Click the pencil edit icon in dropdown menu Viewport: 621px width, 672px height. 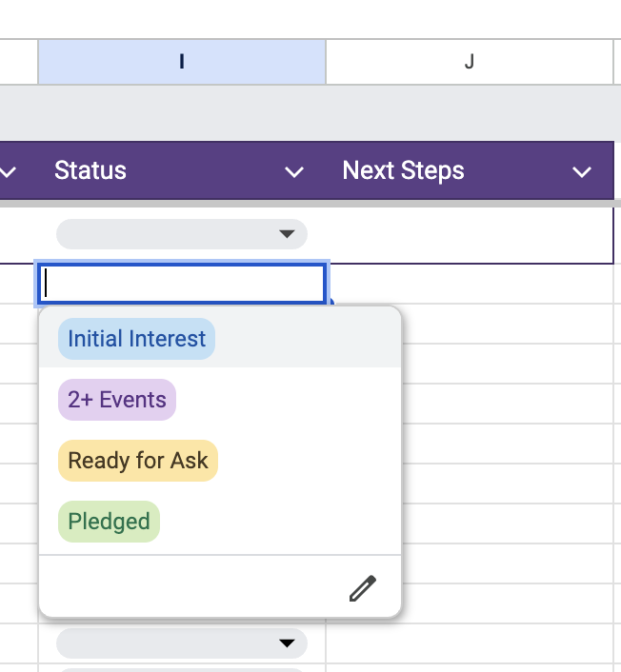363,589
